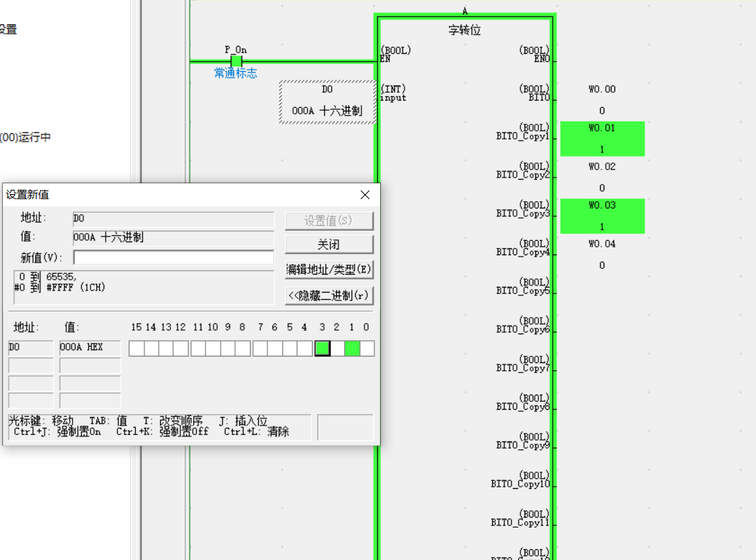Toggle bit 3 in the binary row
The height and width of the screenshot is (560, 756).
[322, 349]
